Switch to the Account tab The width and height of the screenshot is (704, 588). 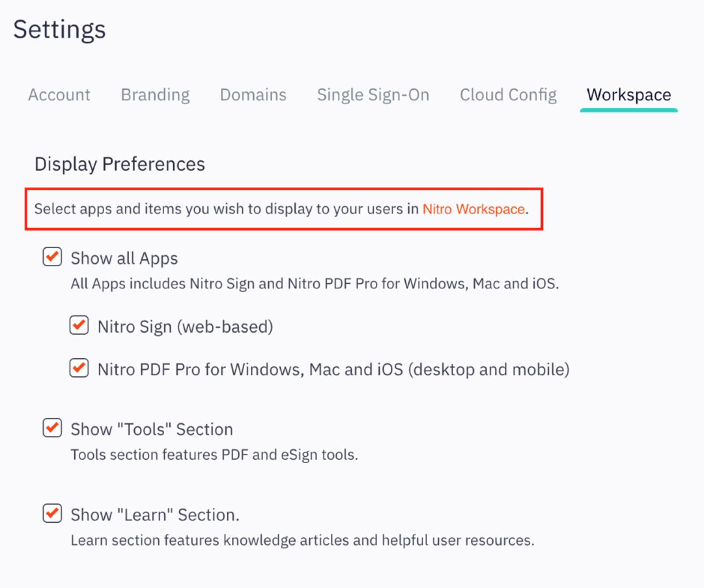(x=59, y=95)
